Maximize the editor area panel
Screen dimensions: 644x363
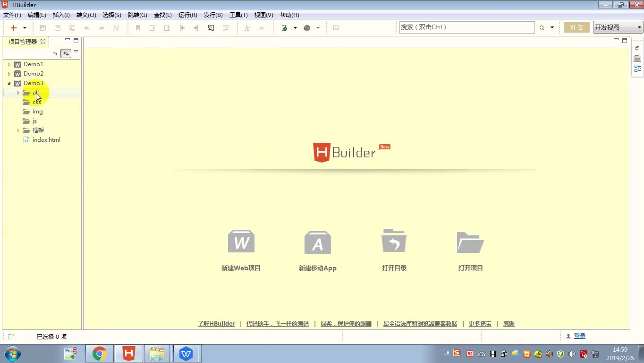625,41
